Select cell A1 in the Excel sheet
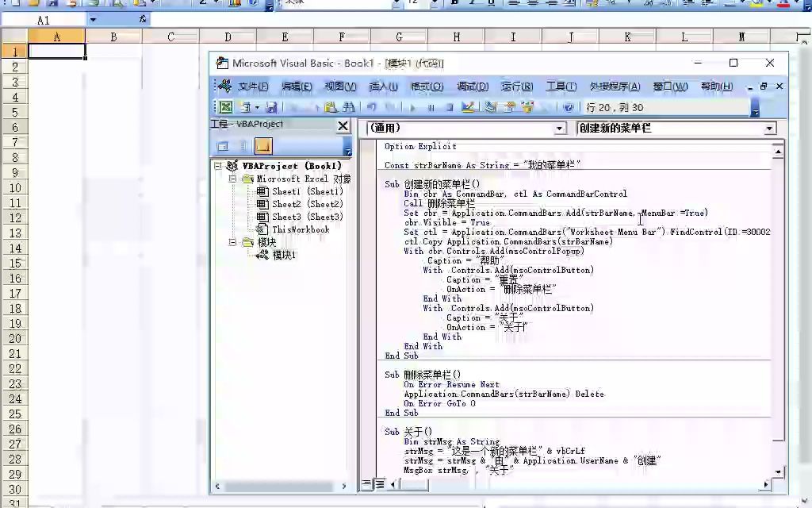 click(x=56, y=51)
